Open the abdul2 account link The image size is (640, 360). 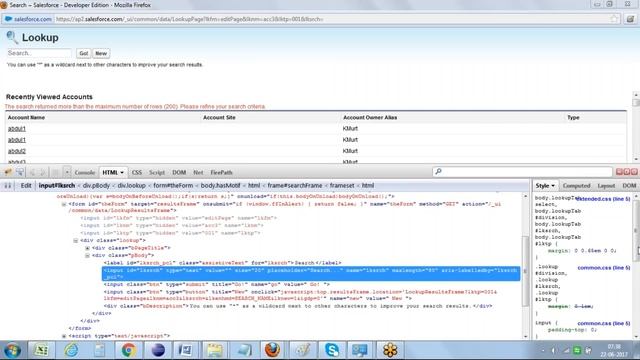point(17,151)
